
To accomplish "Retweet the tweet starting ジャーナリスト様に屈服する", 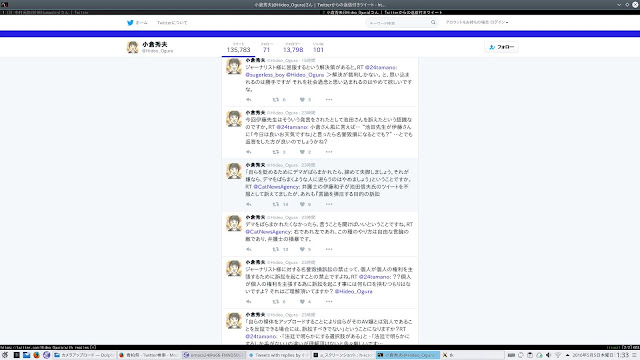I will pyautogui.click(x=276, y=100).
